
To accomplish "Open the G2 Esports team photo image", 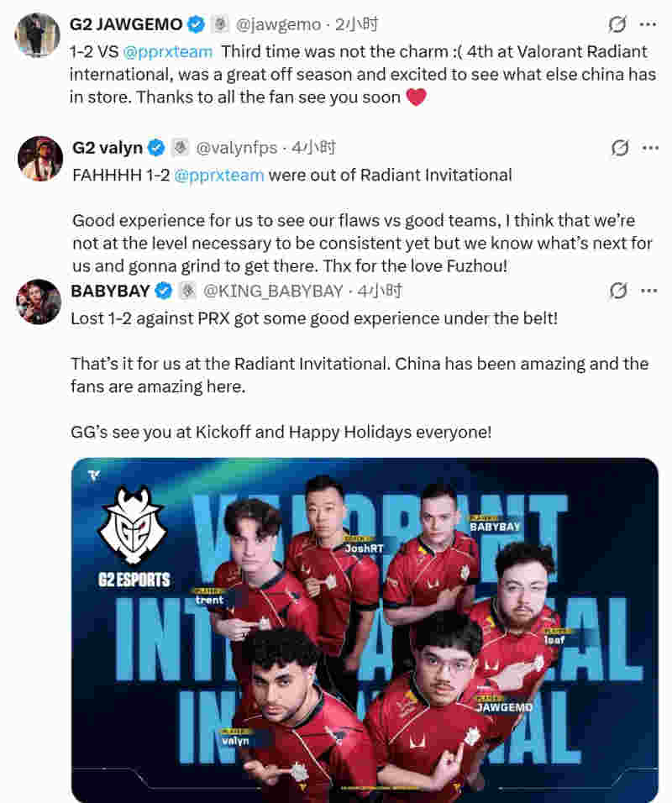I will tap(365, 630).
